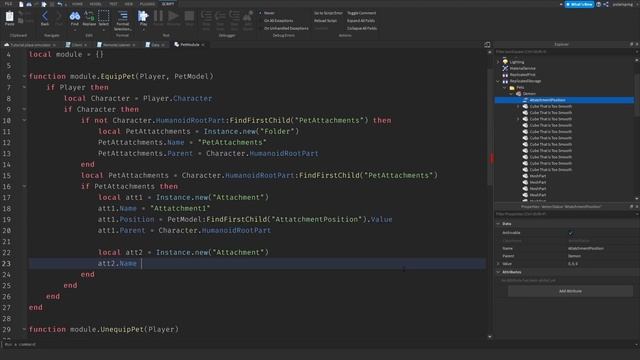Click Go to Script Error

coord(328,13)
